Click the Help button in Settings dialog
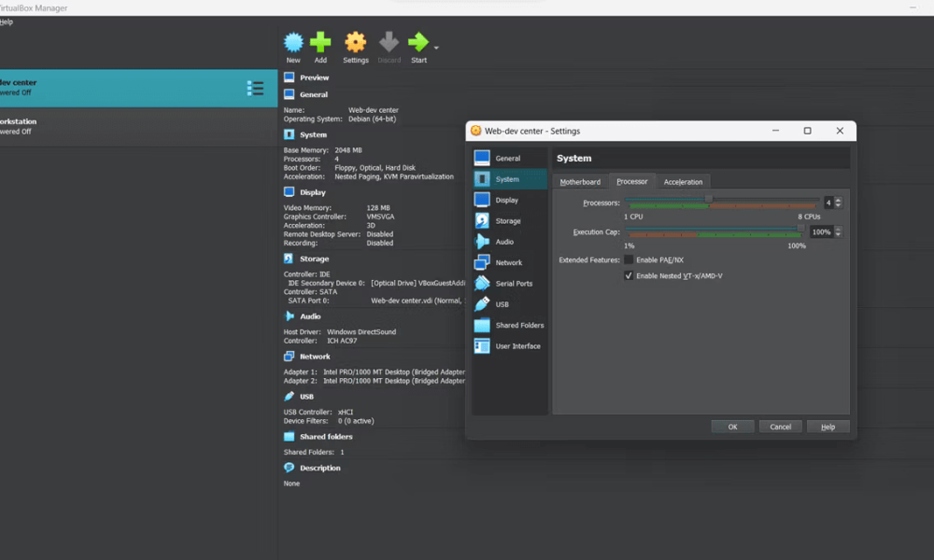934x560 pixels. (x=828, y=427)
